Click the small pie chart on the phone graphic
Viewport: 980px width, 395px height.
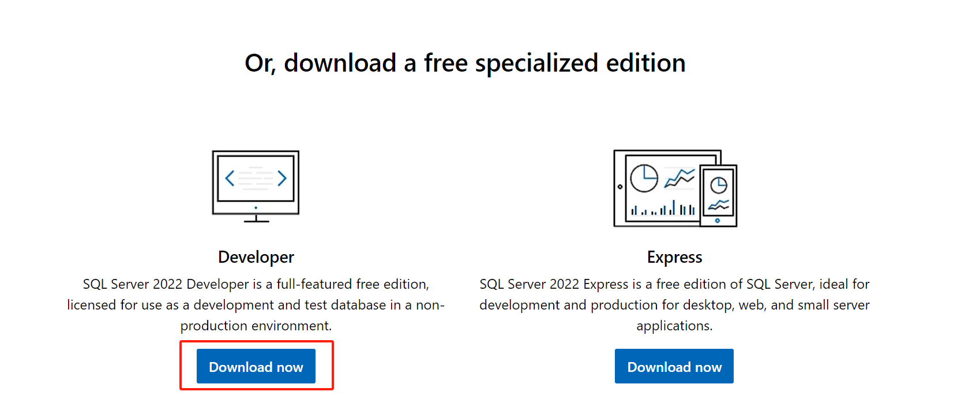coord(719,185)
